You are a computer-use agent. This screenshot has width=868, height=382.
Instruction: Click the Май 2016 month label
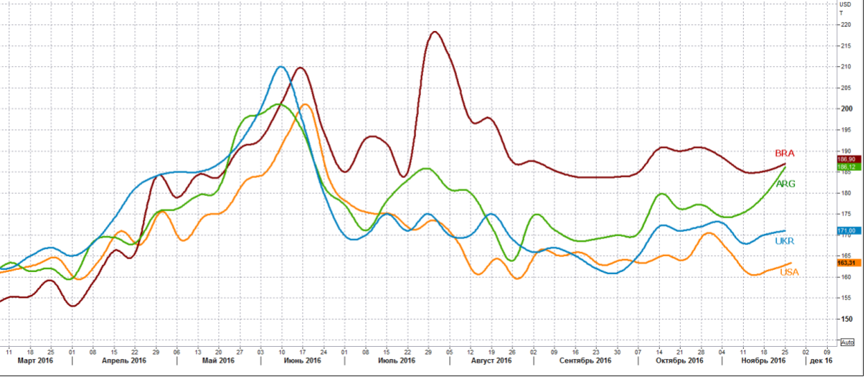click(x=218, y=360)
